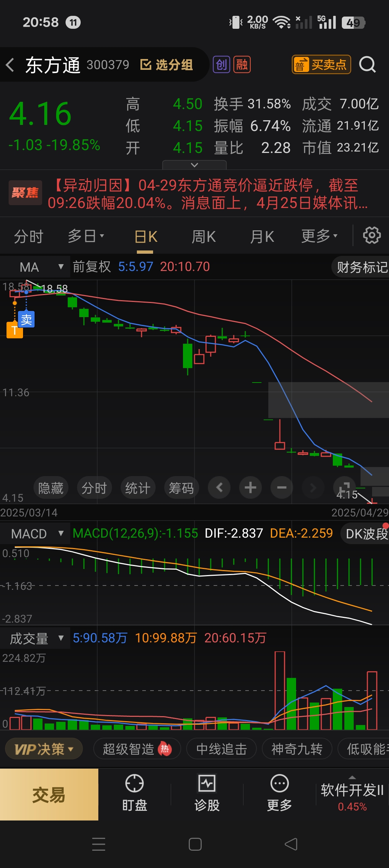Select the 日K tab

click(146, 237)
